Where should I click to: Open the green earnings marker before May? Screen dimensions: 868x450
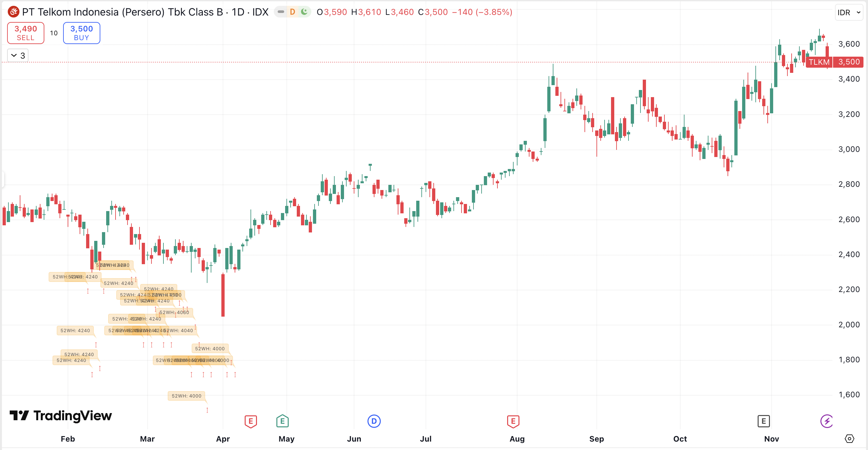point(282,421)
